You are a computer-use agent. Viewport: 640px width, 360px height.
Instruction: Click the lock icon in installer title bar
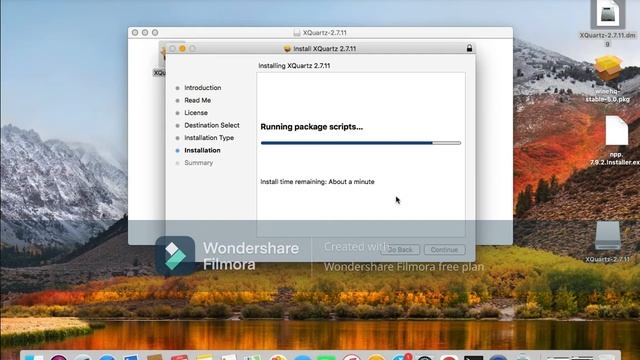point(469,48)
